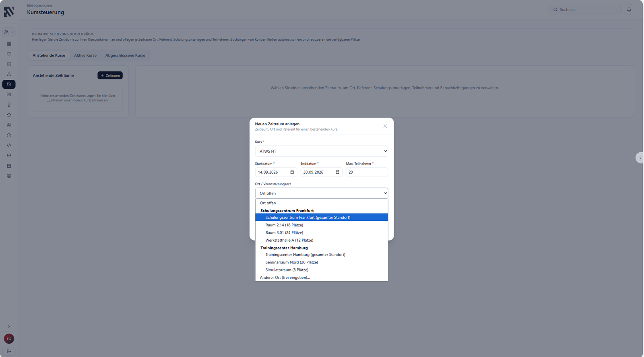The image size is (644, 357).
Task: Switch to the Abgeschlossene Kurse tab
Action: pyautogui.click(x=125, y=56)
